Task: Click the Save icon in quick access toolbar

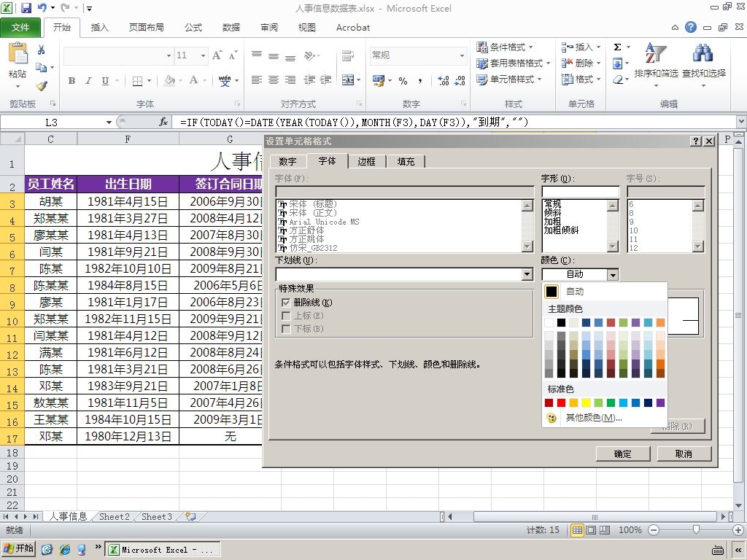Action: tap(26, 7)
